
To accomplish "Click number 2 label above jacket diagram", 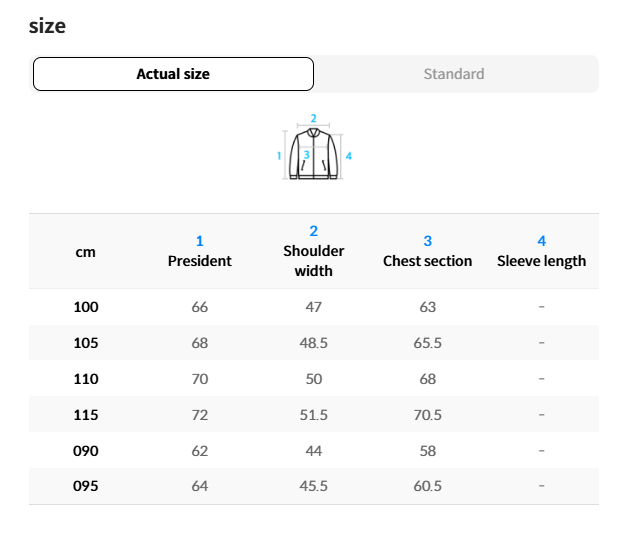I will 313,117.
